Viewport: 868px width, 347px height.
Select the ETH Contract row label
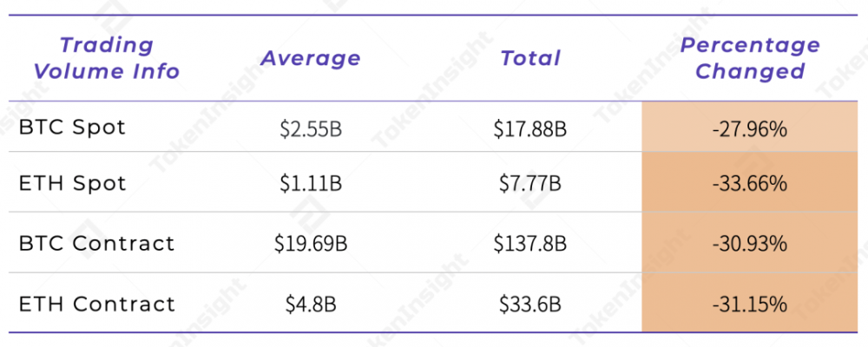pyautogui.click(x=97, y=304)
